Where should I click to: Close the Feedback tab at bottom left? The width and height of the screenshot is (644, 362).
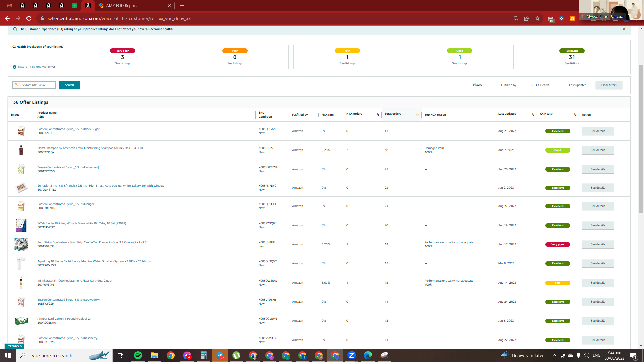21,346
